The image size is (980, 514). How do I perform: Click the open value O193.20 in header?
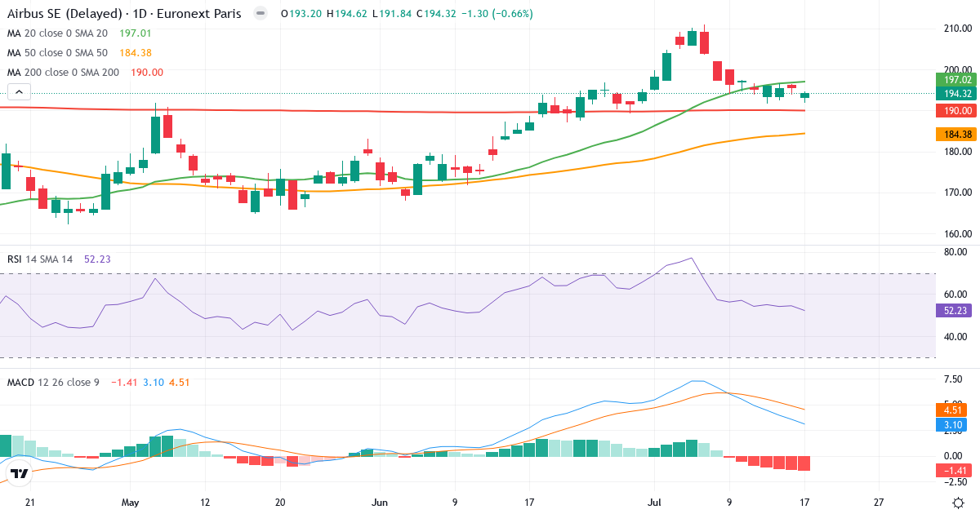(301, 14)
